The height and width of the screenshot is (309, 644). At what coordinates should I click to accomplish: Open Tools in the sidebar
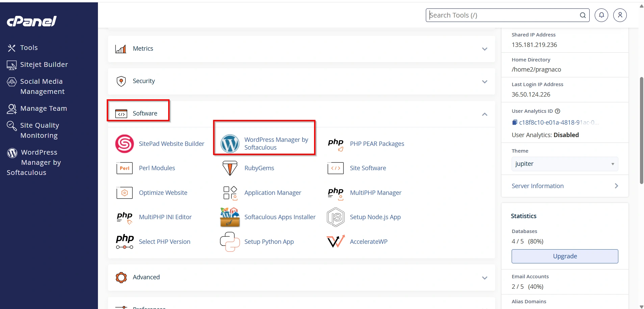click(x=29, y=48)
